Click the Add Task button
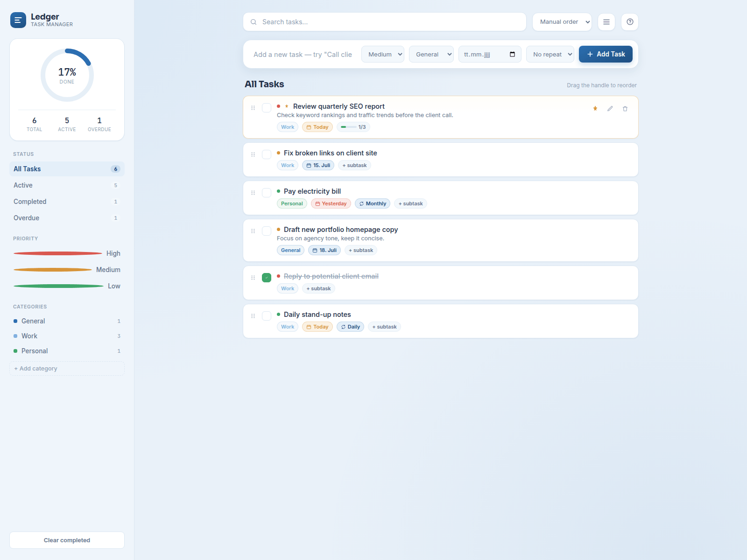Screen dimensions: 747x560 [x=606, y=54]
